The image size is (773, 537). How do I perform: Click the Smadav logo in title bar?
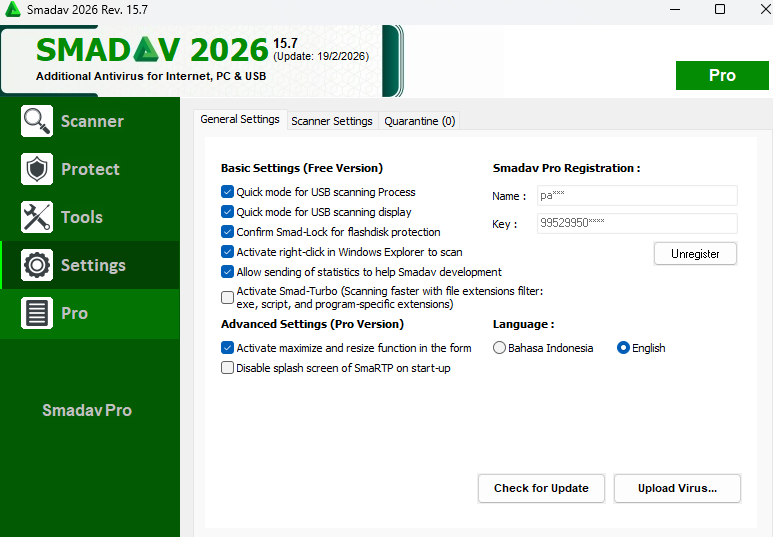[x=13, y=10]
